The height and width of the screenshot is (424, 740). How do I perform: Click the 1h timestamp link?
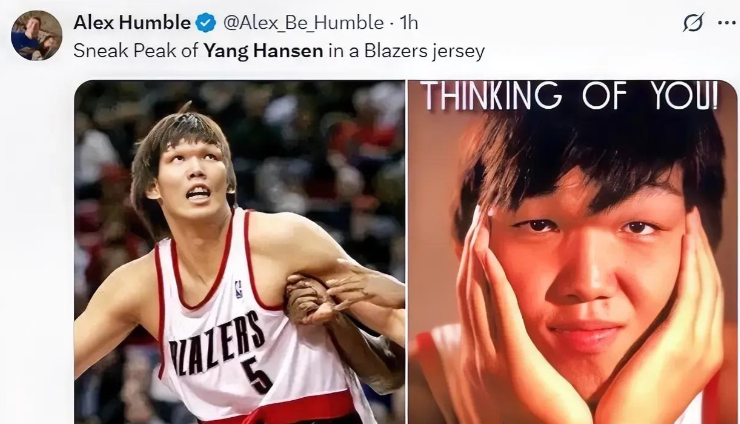click(x=409, y=23)
